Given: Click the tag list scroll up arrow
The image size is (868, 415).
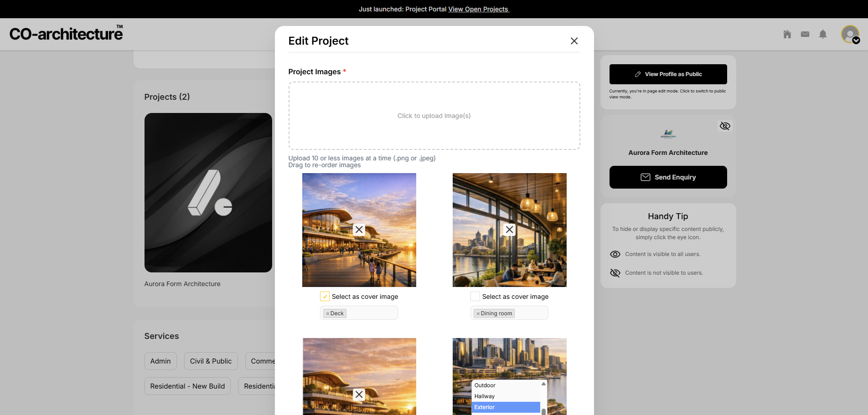Looking at the screenshot, I should point(543,384).
